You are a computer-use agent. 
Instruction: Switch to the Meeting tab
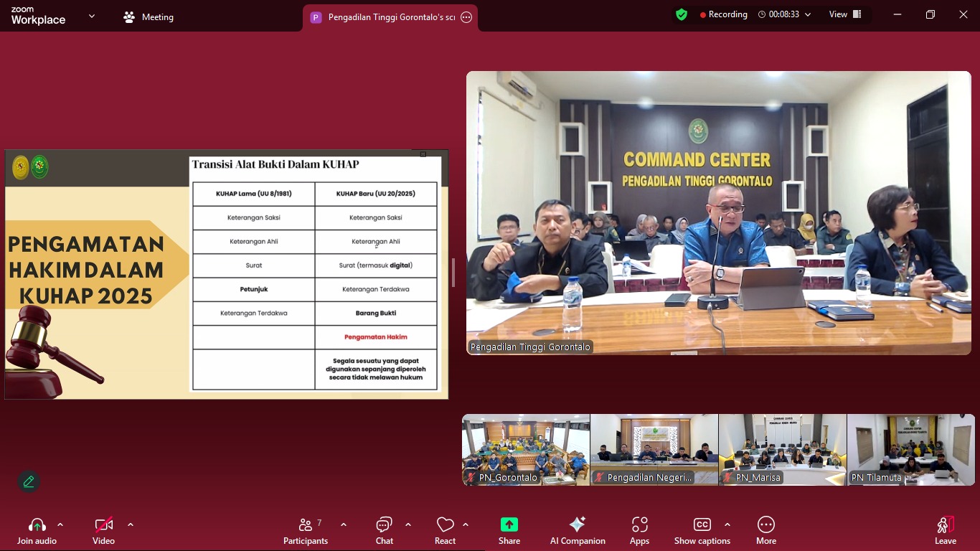[x=148, y=17]
